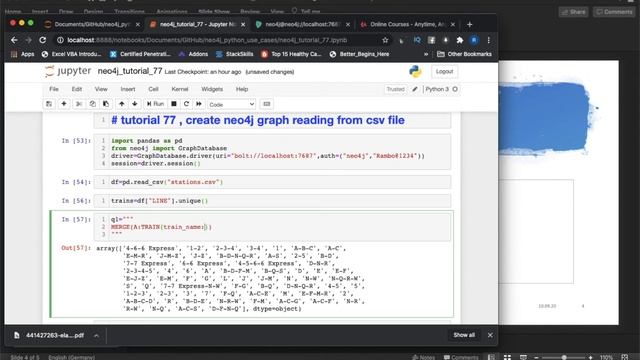Image resolution: width=640 pixels, height=360 pixels.
Task: Open the Jupyter View menu
Action: (x=101, y=89)
